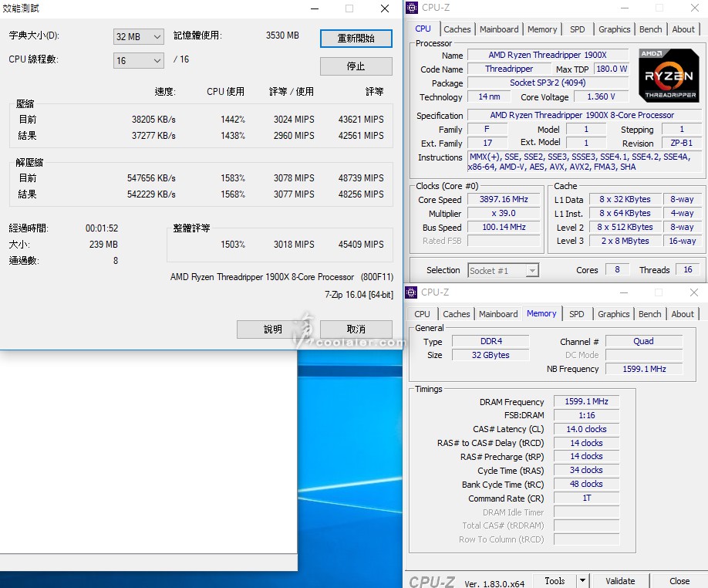Switch to About tab in the bottom CPU-Z window
Screen dimensions: 708x588
tap(683, 314)
